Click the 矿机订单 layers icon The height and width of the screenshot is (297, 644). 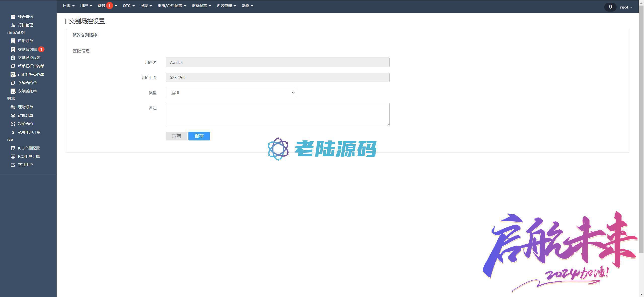click(x=13, y=115)
